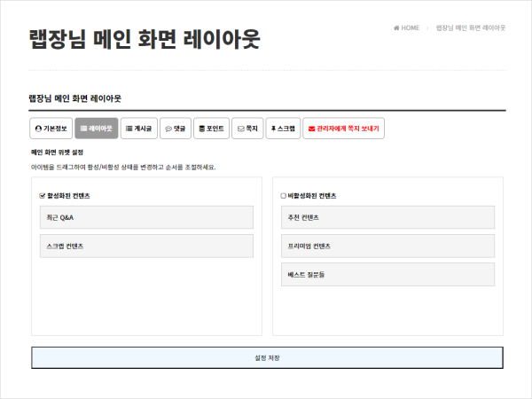
Task: Select the 최근 Q&A widget item
Action: [146, 217]
